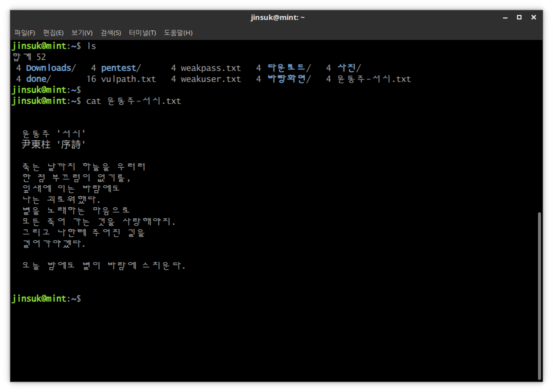Image resolution: width=553 pixels, height=392 pixels.
Task: Open the 보기(V) menu
Action: pos(82,33)
